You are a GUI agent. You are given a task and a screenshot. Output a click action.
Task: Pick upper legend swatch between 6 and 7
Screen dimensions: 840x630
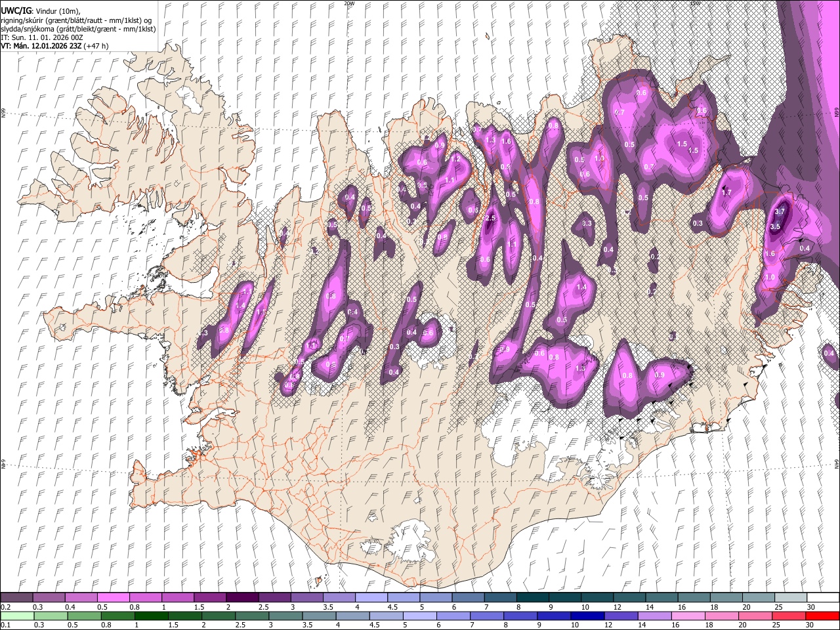click(x=467, y=598)
